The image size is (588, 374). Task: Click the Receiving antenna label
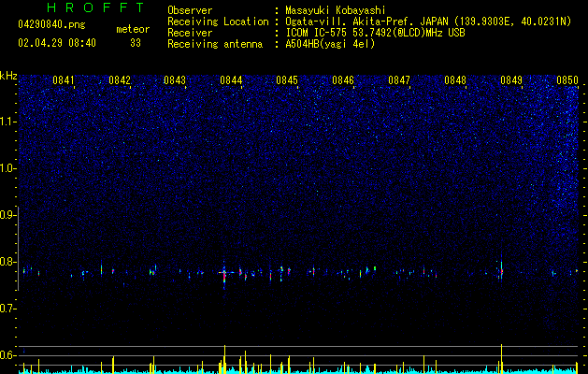coord(215,44)
